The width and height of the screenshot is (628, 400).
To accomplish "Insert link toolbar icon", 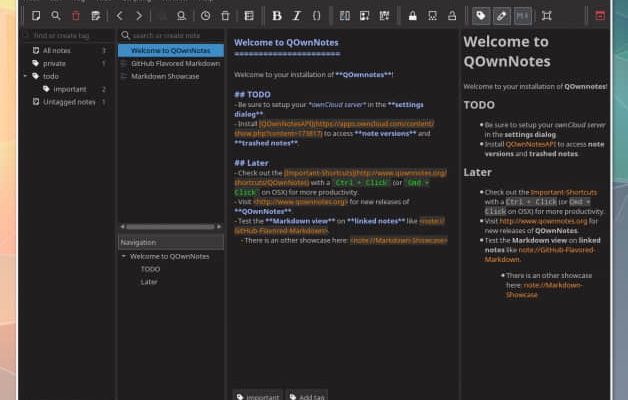I will point(344,16).
